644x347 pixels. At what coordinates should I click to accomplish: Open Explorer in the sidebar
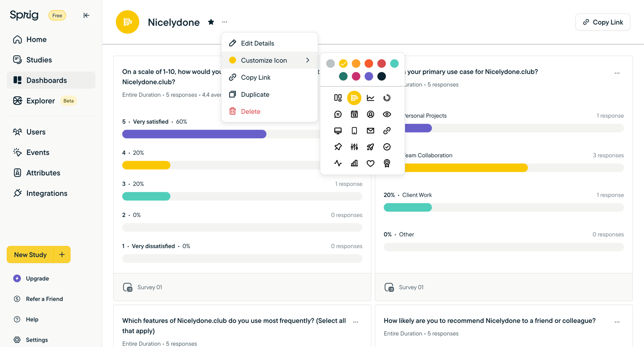click(x=51, y=101)
